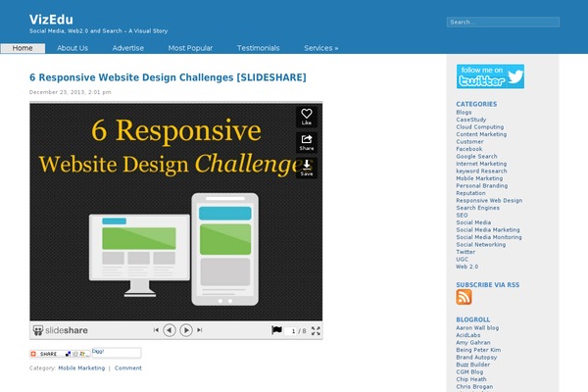The image size is (588, 392).
Task: Open Mobile Marketing in the sidebar categories
Action: point(479,178)
